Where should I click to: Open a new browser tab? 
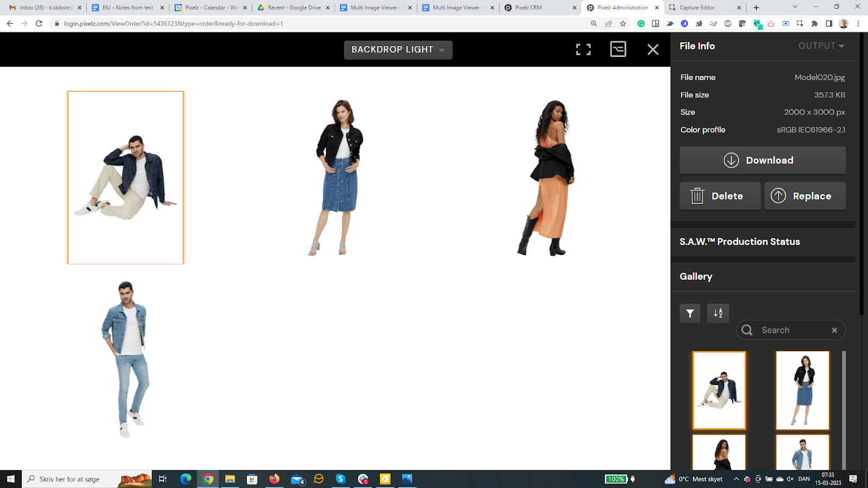[756, 8]
